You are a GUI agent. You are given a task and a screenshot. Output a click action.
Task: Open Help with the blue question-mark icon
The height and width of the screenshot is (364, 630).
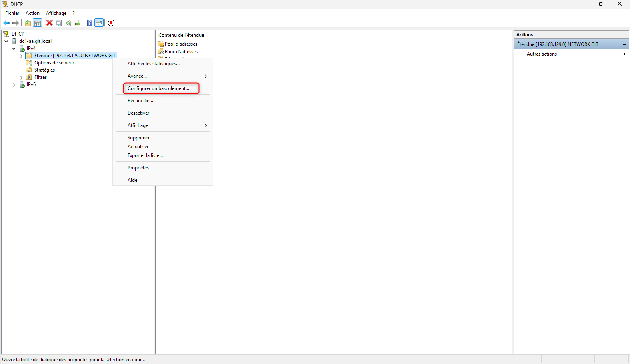[90, 23]
